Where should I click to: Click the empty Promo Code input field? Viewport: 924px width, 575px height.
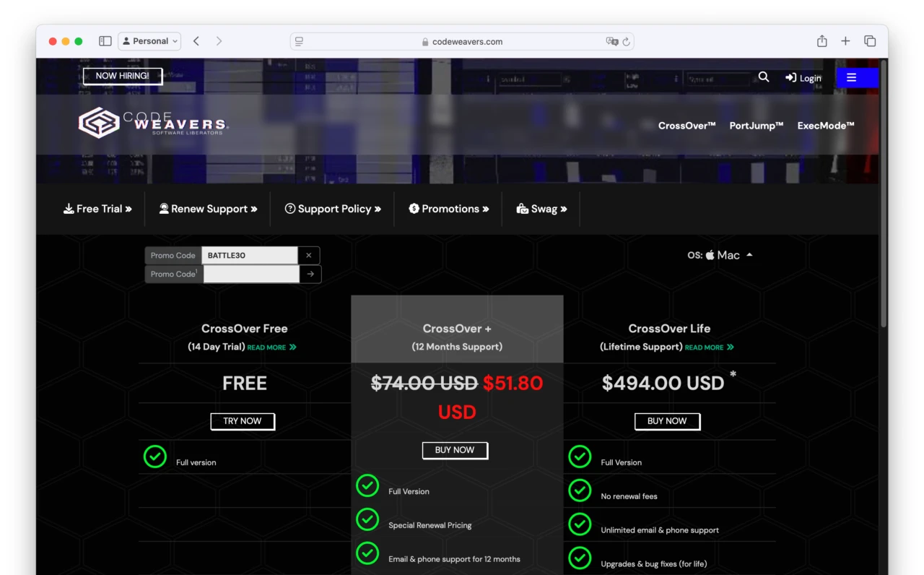coord(251,274)
